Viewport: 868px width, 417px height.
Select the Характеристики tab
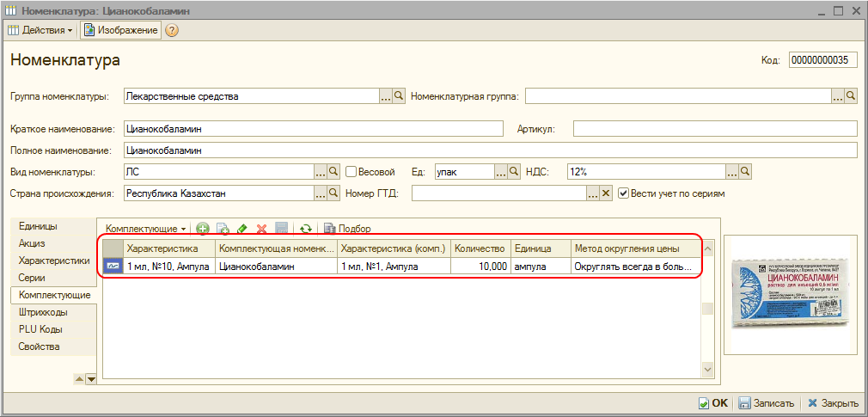click(x=54, y=261)
